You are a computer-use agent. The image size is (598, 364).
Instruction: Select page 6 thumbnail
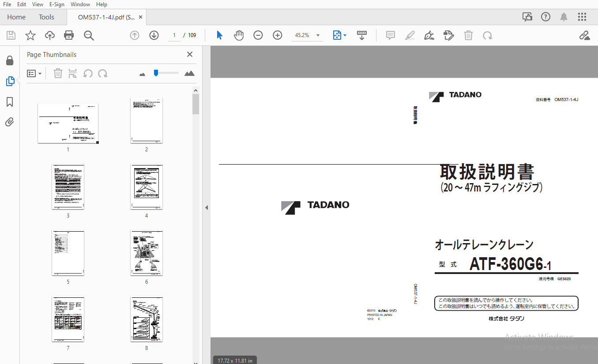147,253
